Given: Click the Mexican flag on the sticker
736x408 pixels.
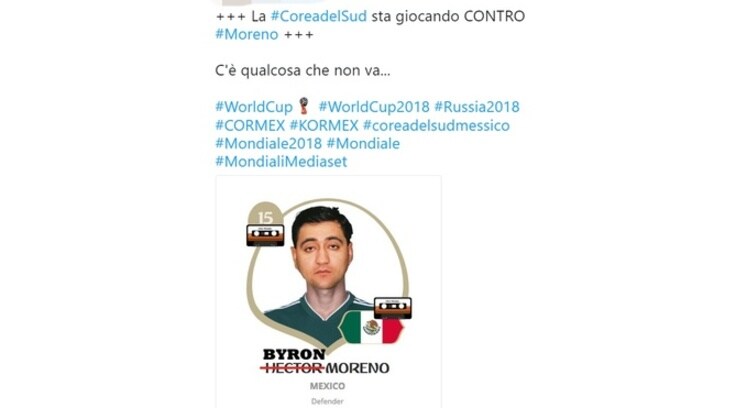Looking at the screenshot, I should (x=371, y=327).
